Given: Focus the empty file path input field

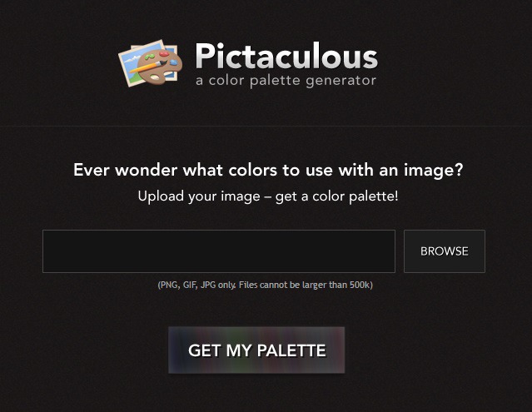Looking at the screenshot, I should pos(219,251).
